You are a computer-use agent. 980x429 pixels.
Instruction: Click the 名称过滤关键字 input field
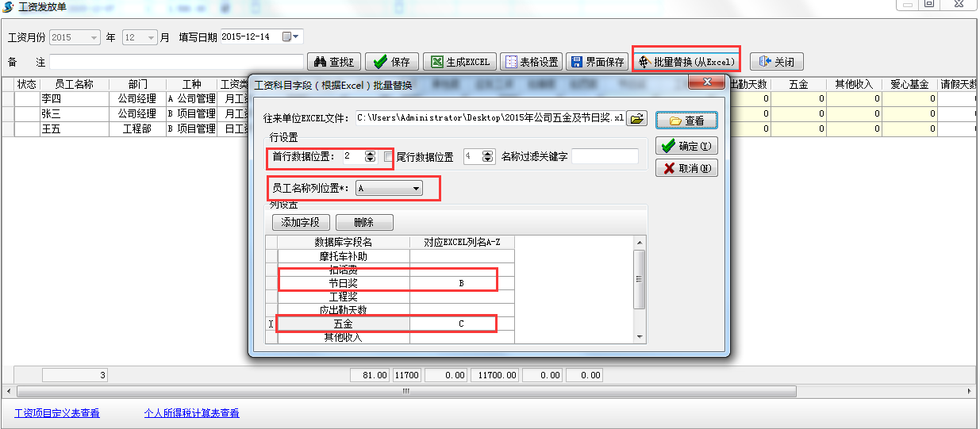coord(604,157)
